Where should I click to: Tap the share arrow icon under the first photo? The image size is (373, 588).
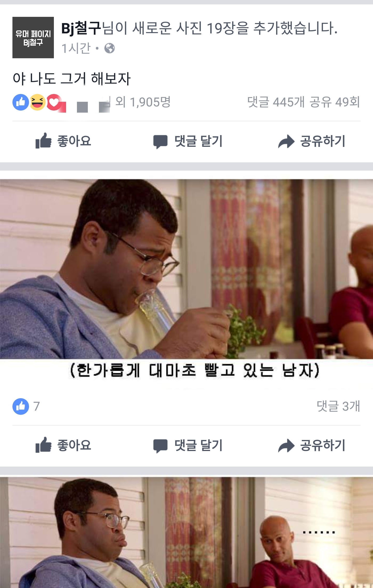[x=286, y=446]
